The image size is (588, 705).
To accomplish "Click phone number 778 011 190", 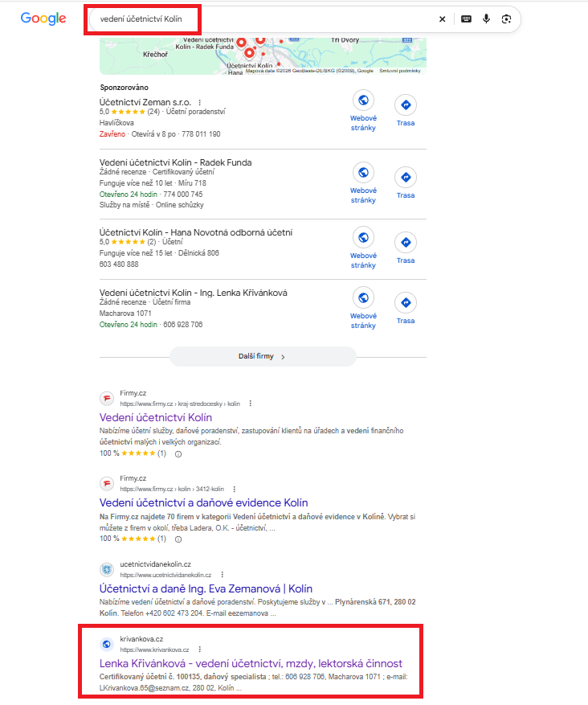I will tap(201, 134).
